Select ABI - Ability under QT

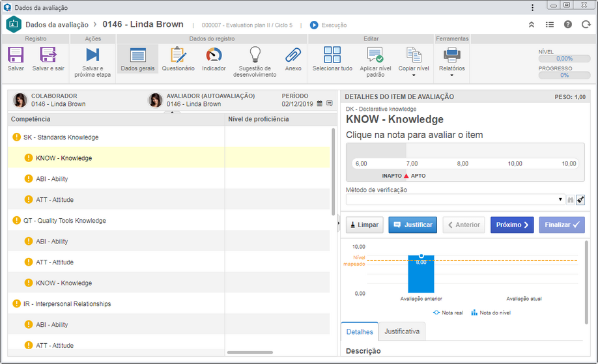point(169,242)
